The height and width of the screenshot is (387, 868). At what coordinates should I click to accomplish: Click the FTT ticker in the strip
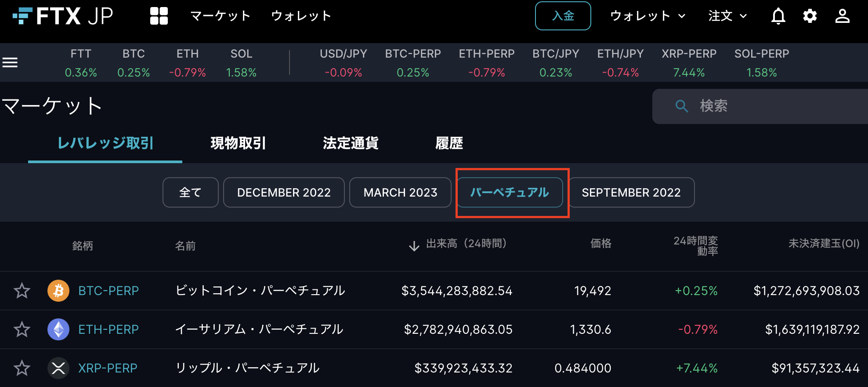[81, 63]
